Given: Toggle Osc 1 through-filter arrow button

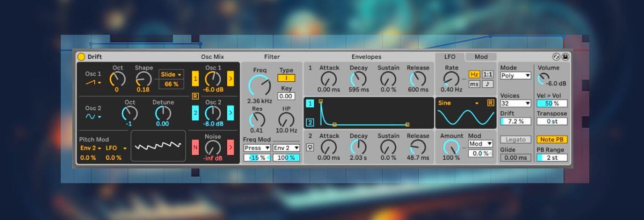Looking at the screenshot, I should pyautogui.click(x=230, y=79).
